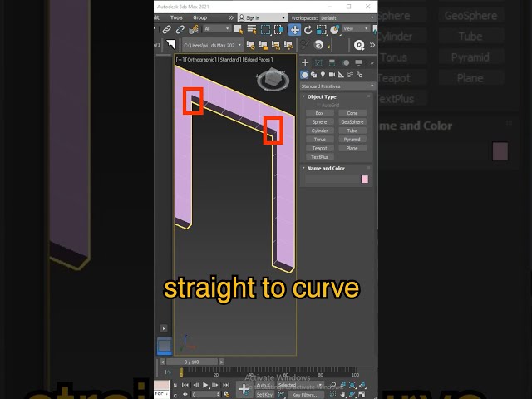Select the Shapes category icon
Viewport: 532px width, 399px height.
(314, 75)
